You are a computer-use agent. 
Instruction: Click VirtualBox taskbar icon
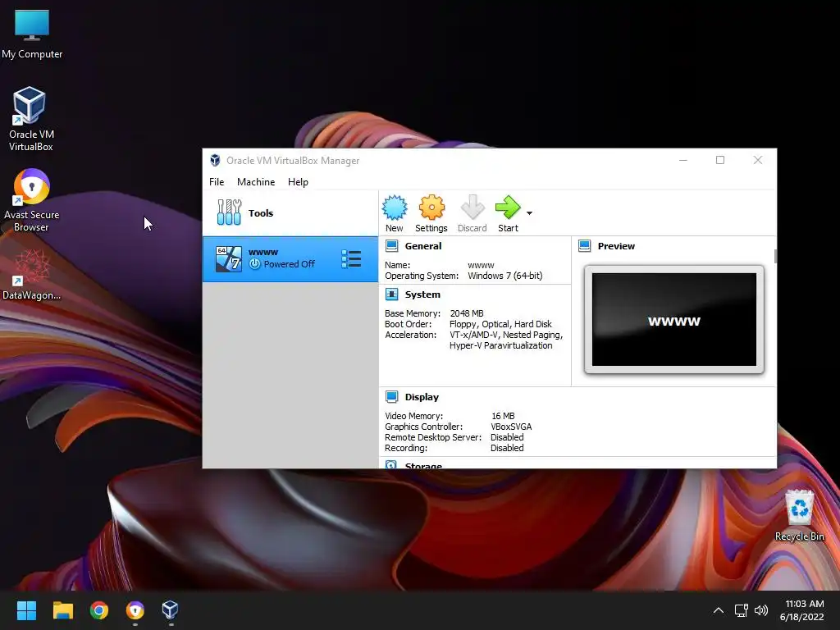coord(171,610)
